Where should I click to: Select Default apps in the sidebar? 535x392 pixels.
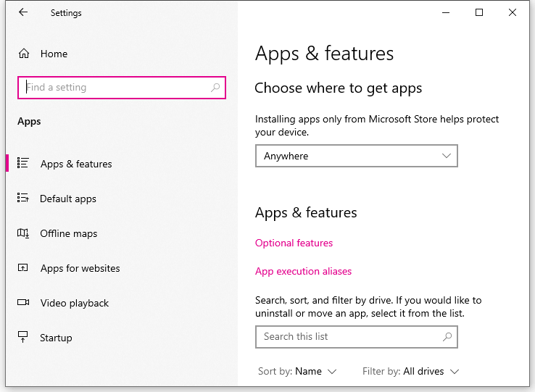[68, 199]
